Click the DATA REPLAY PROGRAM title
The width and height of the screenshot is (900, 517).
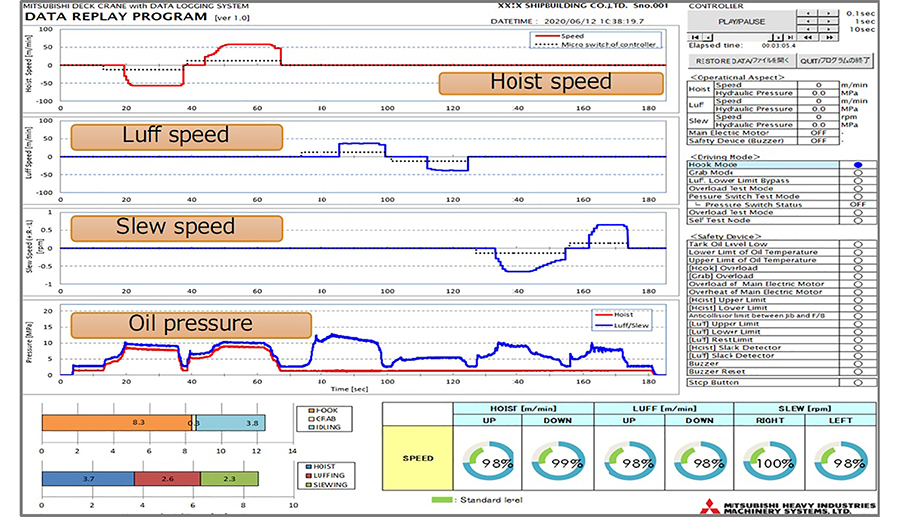[x=116, y=17]
